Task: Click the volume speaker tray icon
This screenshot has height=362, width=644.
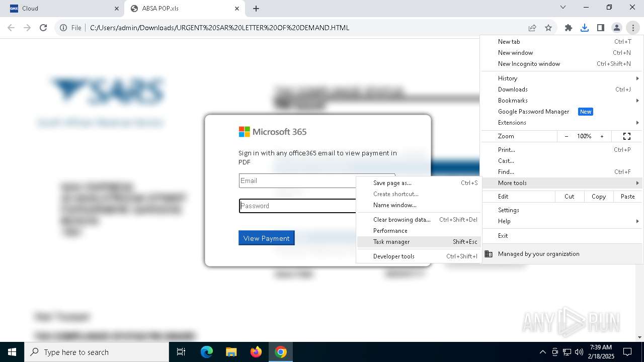Action: [579, 352]
